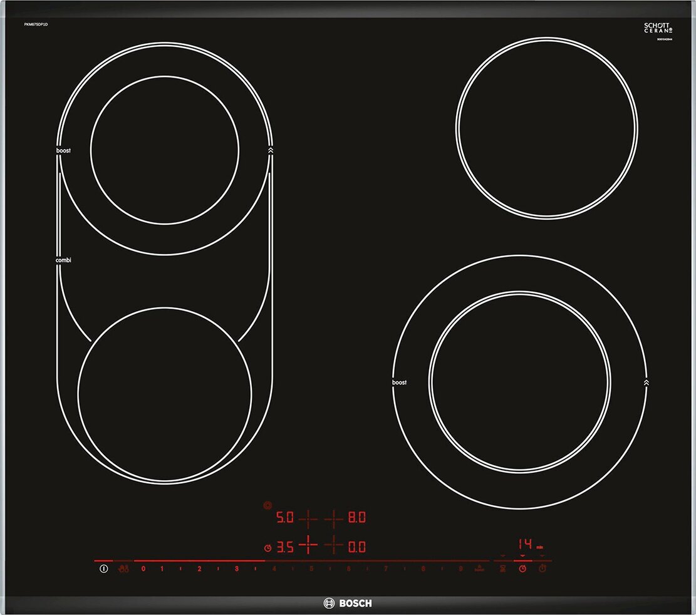Select the front-right zone cross showing 0.0
This screenshot has height=616, width=696.
(x=333, y=546)
